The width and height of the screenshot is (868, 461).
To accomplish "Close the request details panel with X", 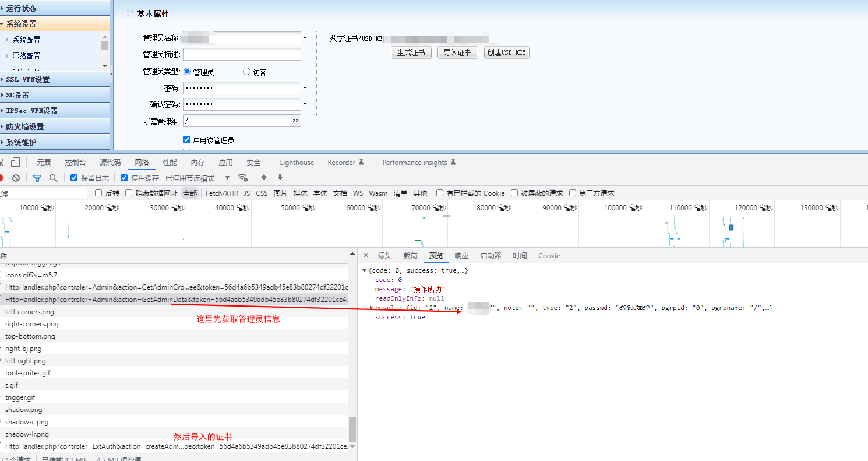I will (x=366, y=255).
